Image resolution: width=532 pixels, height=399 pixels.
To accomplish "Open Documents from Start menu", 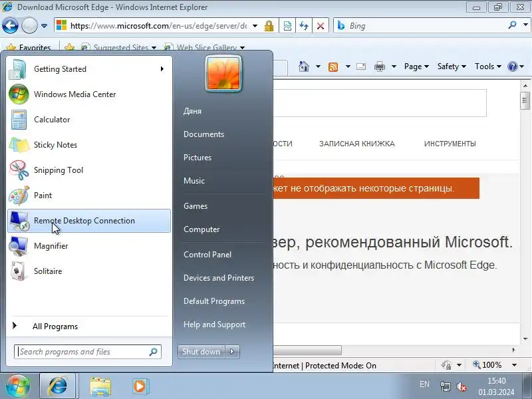I will pyautogui.click(x=204, y=134).
